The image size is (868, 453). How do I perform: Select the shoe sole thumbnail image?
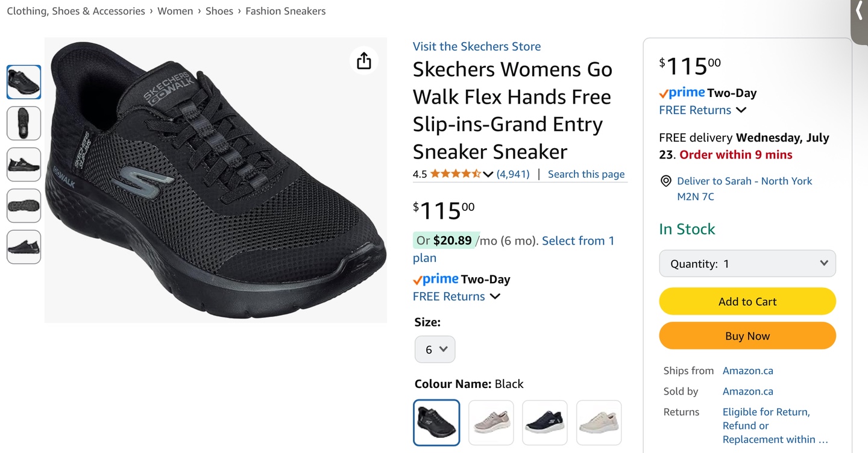24,205
